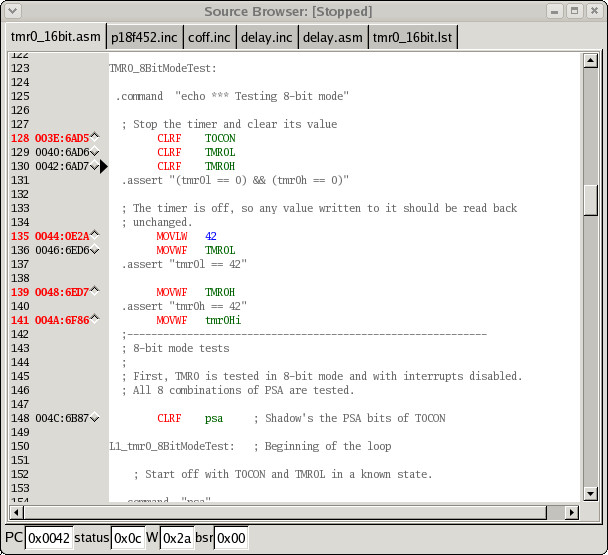Click the window menu arrow in title bar
Viewport: 608px width, 555px height.
12,10
